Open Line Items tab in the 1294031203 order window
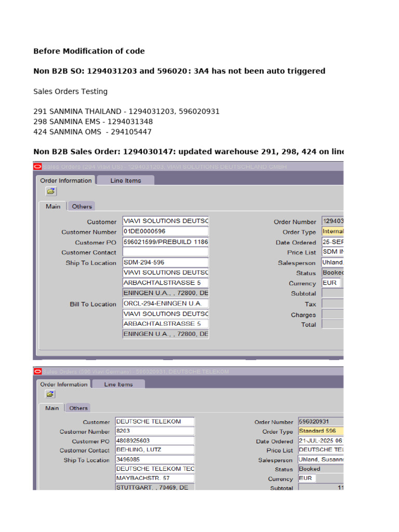This screenshot has width=399, height=532. coord(126,180)
